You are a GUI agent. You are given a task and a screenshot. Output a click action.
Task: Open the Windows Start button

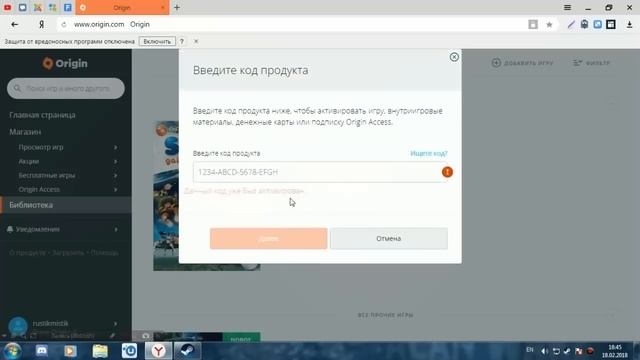click(x=13, y=351)
